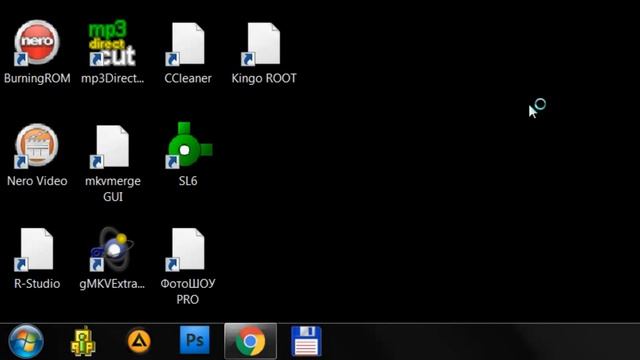This screenshot has height=360, width=640.
Task: Click the "ФотоШОУ PRO" label text
Action: pos(188,291)
